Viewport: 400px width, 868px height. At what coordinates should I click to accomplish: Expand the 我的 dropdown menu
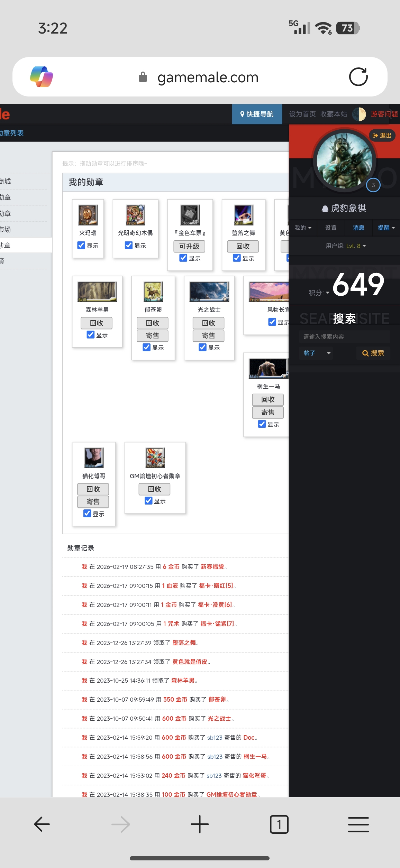(303, 228)
